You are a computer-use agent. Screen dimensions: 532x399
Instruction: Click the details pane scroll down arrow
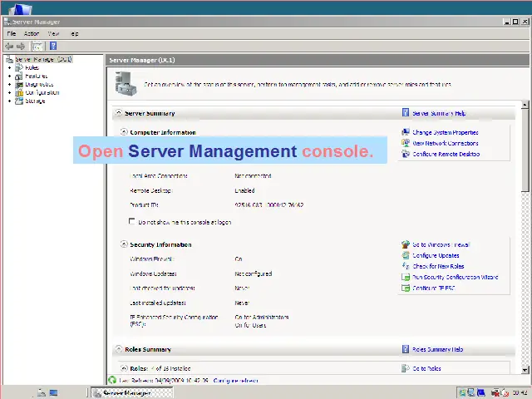click(525, 370)
